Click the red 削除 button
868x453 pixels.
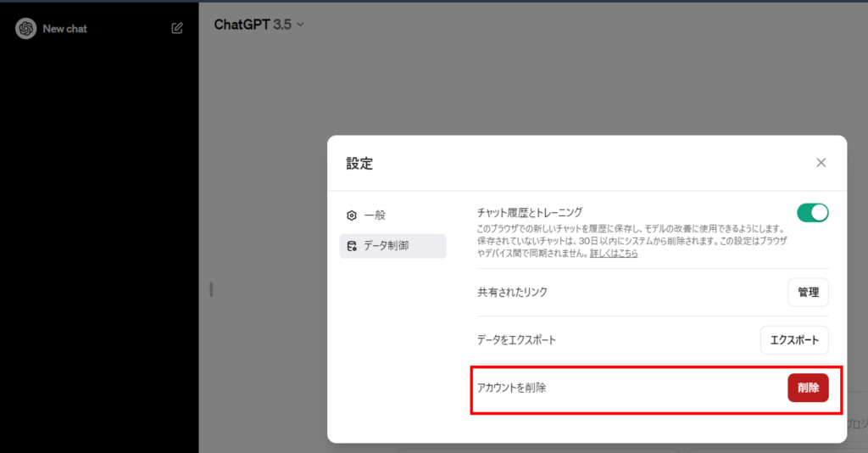[x=808, y=388]
